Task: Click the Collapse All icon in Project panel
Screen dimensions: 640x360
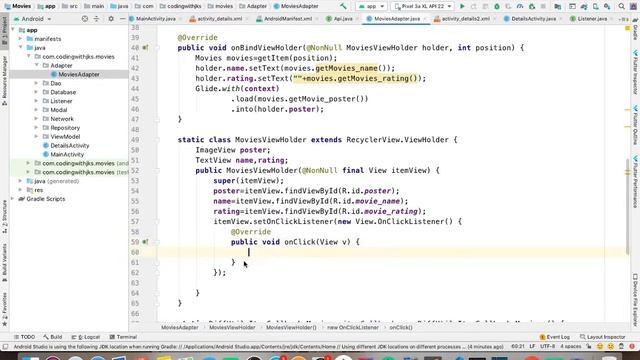Action: (x=96, y=19)
